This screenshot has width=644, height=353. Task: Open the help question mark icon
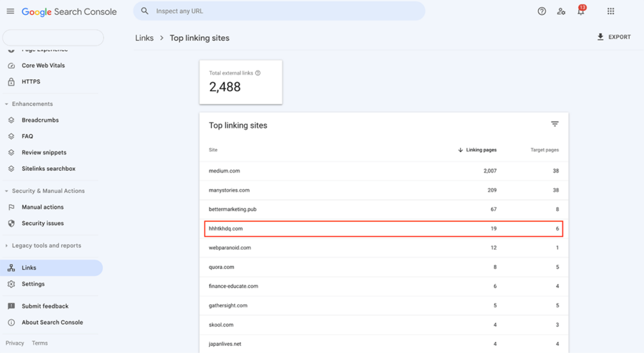coord(541,11)
